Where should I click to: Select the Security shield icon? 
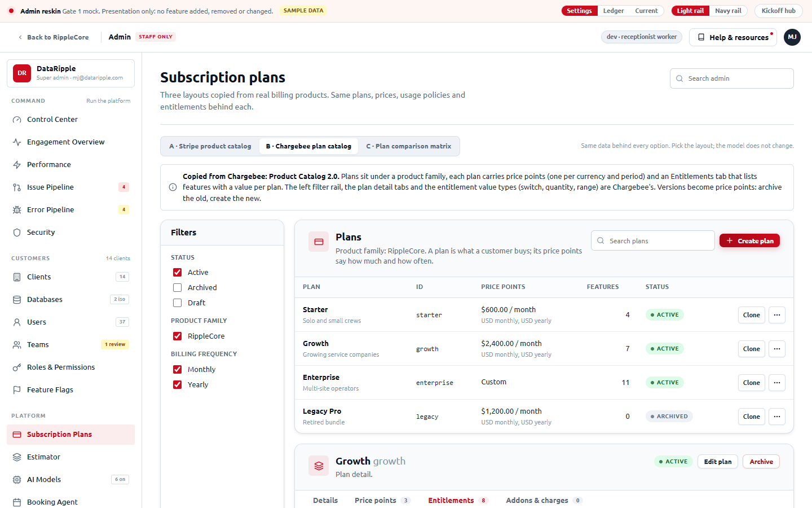[17, 233]
